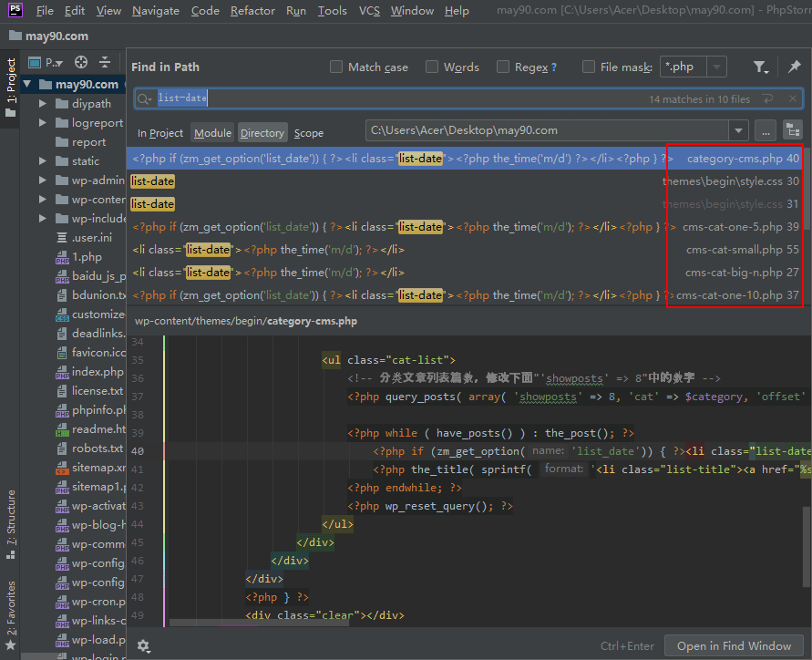Expand the logreport folder
This screenshot has width=812, height=660.
[43, 123]
